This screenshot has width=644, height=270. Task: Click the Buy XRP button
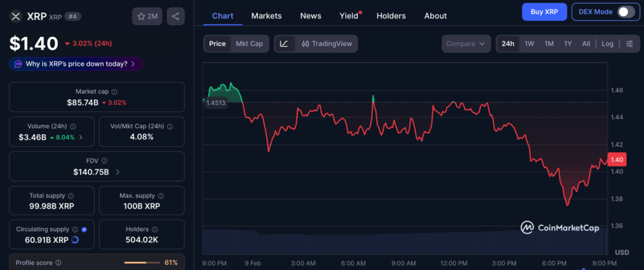(544, 12)
